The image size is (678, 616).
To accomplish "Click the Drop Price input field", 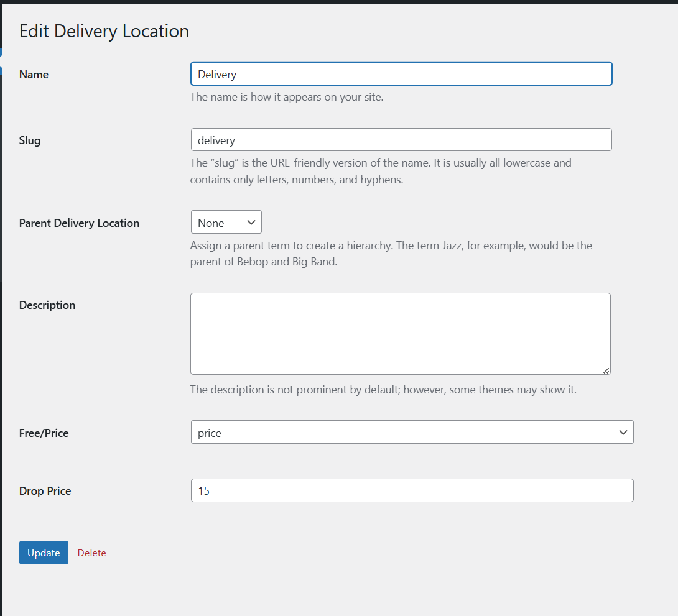I will pos(412,490).
